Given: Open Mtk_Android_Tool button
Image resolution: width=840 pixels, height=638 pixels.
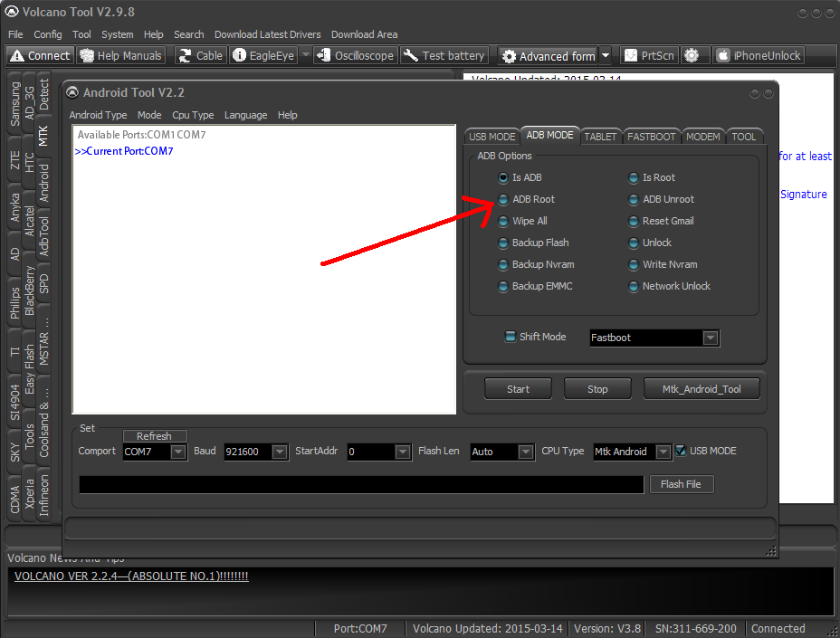Looking at the screenshot, I should pyautogui.click(x=702, y=389).
